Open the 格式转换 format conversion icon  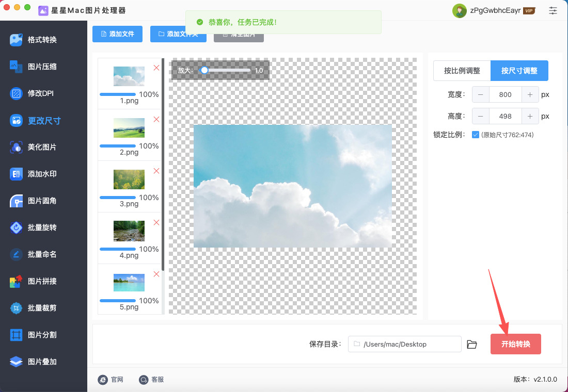click(x=17, y=40)
